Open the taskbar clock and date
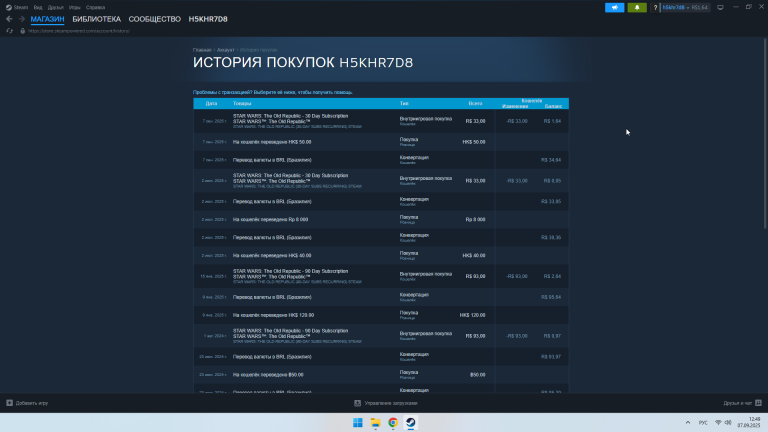 click(x=749, y=422)
